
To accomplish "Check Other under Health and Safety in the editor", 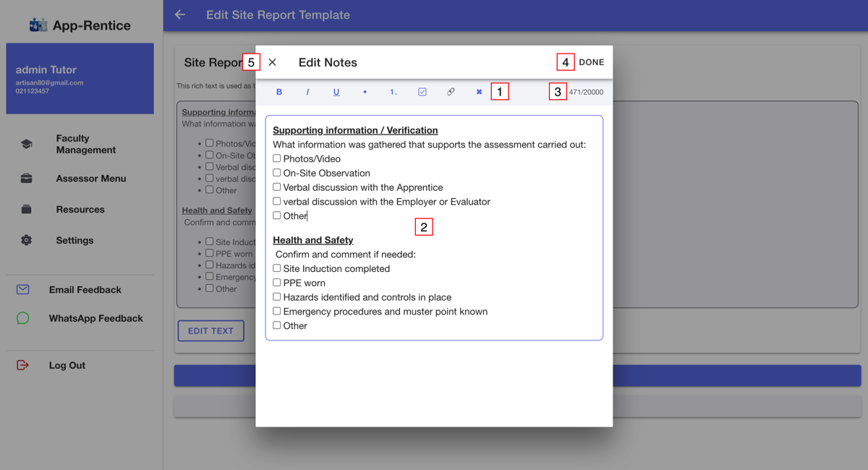I will tap(276, 325).
